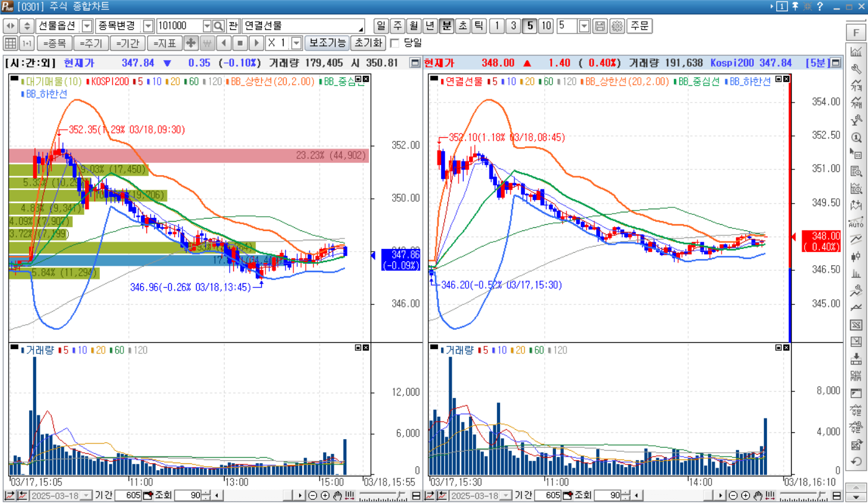This screenshot has height=503, width=868.
Task: Open the X 1 zoom multiplier dropdown
Action: pos(297,43)
